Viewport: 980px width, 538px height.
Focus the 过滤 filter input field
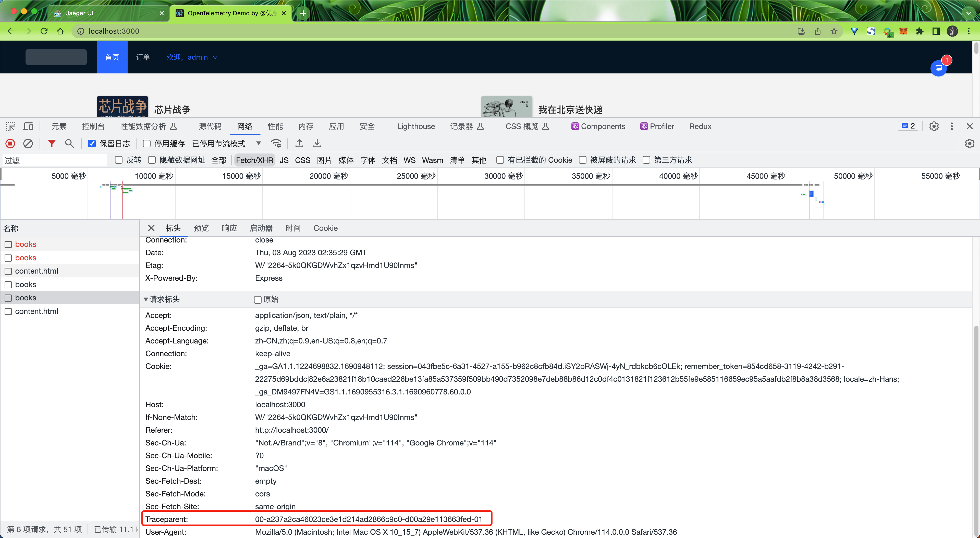coord(55,160)
